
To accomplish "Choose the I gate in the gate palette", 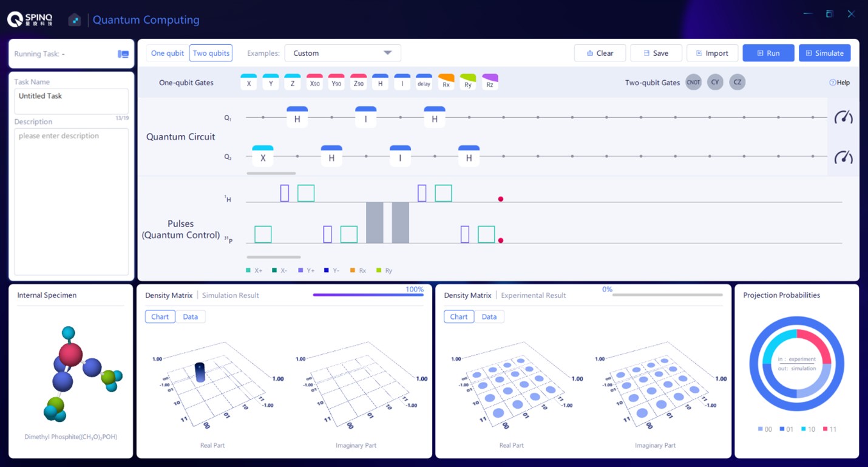I will 402,82.
